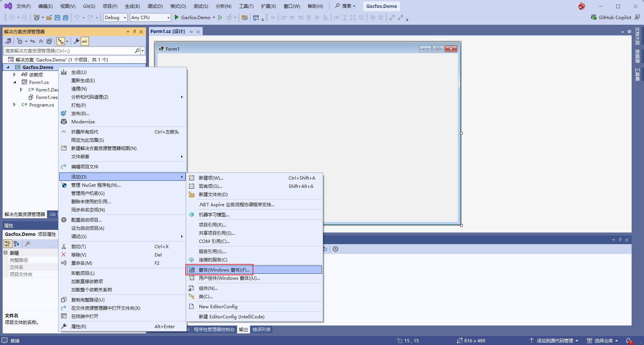Click the Visual Studio logo icon
Screen dimensions: 644x345
coord(8,6)
